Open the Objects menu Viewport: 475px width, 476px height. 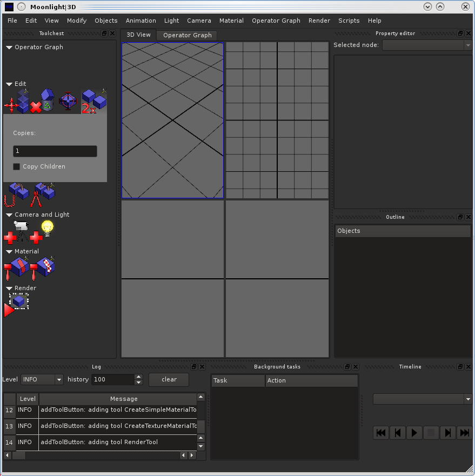click(106, 21)
